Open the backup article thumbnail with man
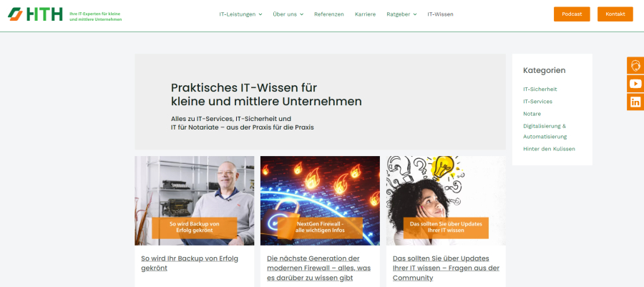 tap(194, 200)
